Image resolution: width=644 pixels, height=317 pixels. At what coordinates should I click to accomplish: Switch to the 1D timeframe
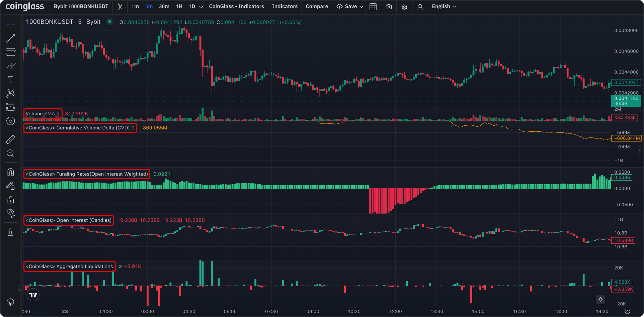192,6
